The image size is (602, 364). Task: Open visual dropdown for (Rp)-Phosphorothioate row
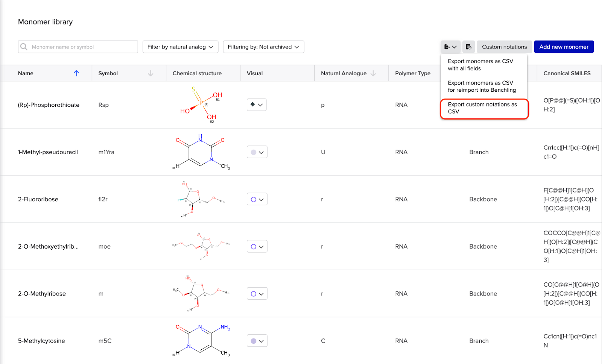pos(257,105)
